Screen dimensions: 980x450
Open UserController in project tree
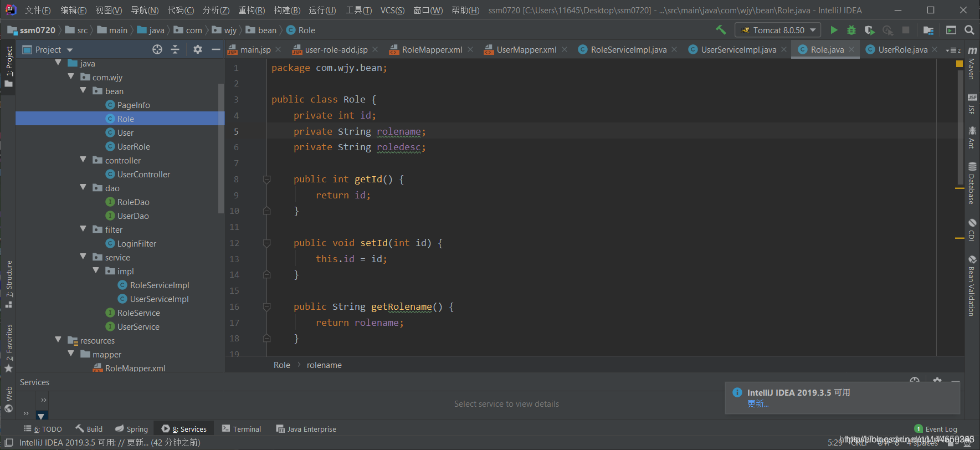point(143,174)
